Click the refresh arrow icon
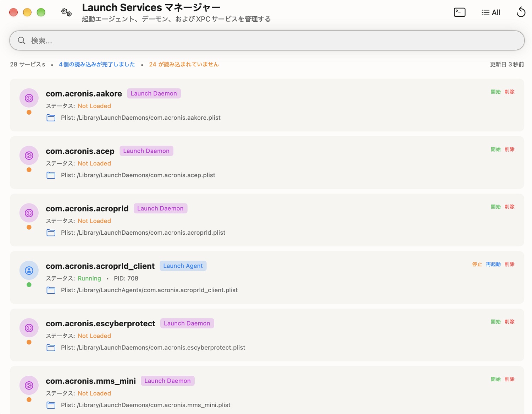Screen dimensions: 532x414 pos(521,12)
